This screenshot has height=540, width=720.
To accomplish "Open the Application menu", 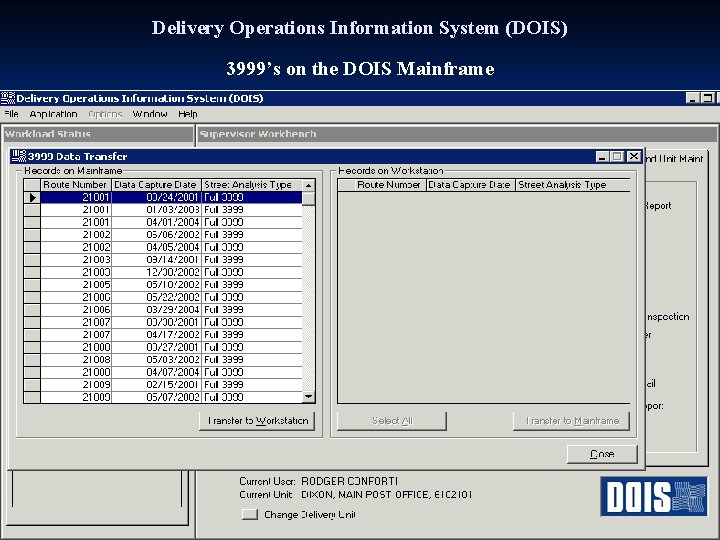I will [x=53, y=114].
